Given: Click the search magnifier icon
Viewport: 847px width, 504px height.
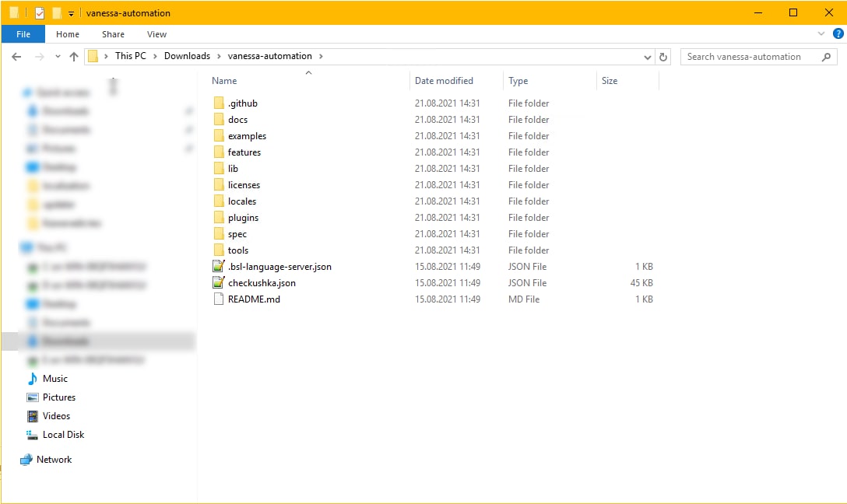Looking at the screenshot, I should [826, 57].
